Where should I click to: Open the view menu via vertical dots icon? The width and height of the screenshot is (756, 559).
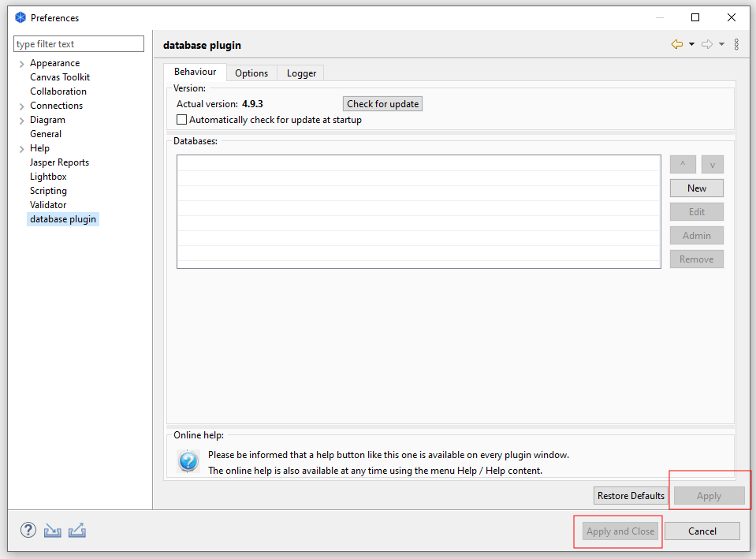pos(736,44)
